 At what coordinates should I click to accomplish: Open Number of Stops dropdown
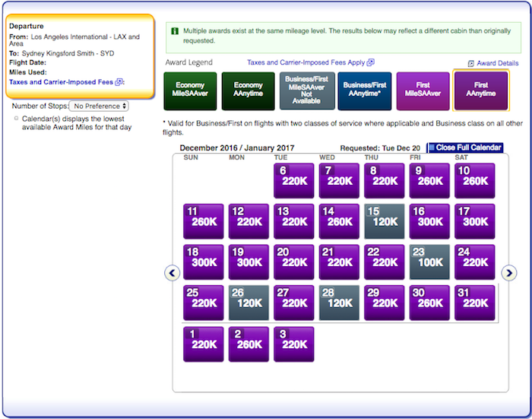pyautogui.click(x=99, y=106)
